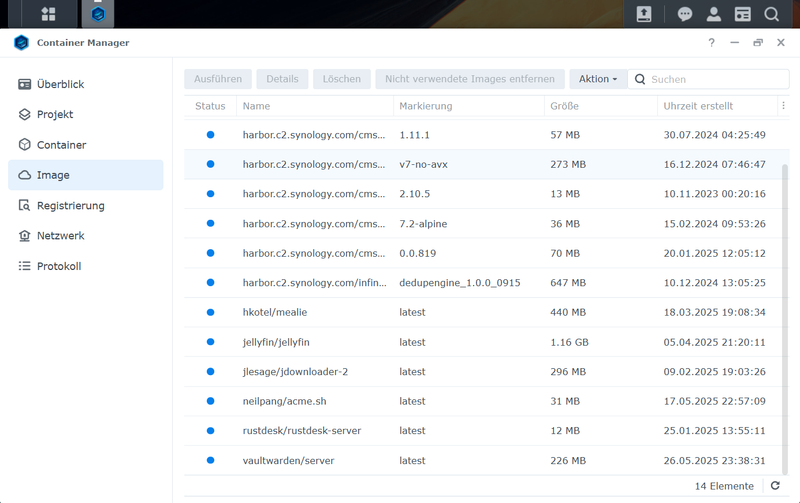Click the refresh icon next to 14 Elemente
Viewport: 800px width, 503px height.
[x=775, y=486]
